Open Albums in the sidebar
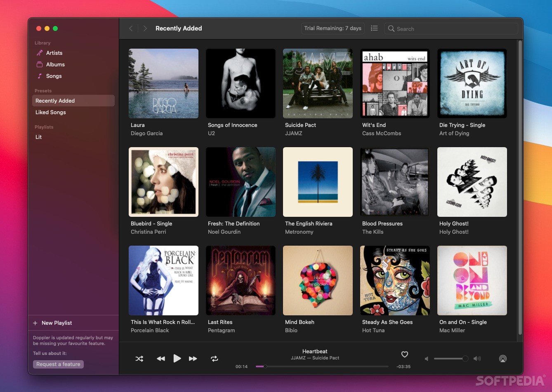This screenshot has height=392, width=552. click(55, 64)
